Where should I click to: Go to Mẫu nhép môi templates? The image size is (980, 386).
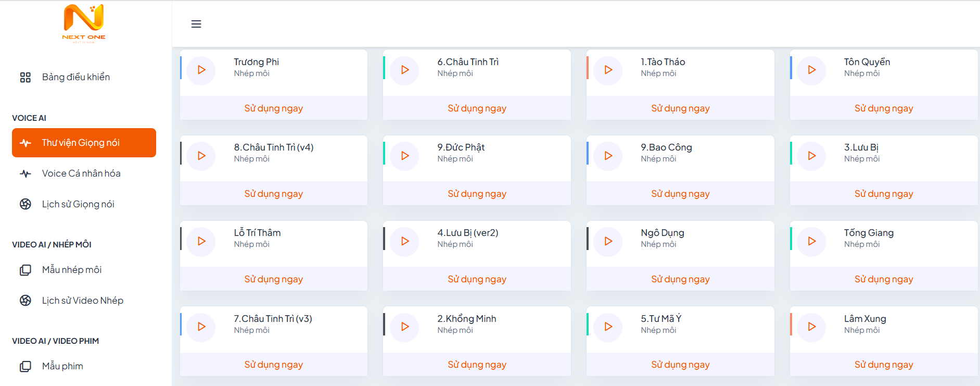(72, 270)
